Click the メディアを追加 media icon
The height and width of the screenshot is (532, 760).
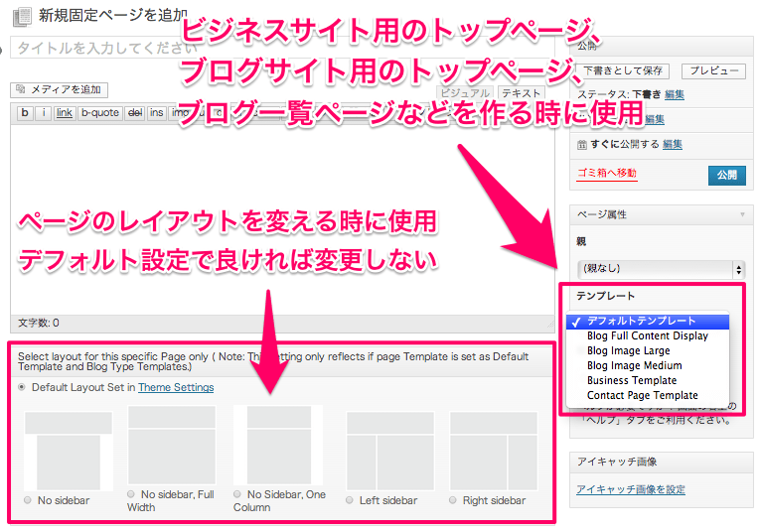click(x=20, y=89)
